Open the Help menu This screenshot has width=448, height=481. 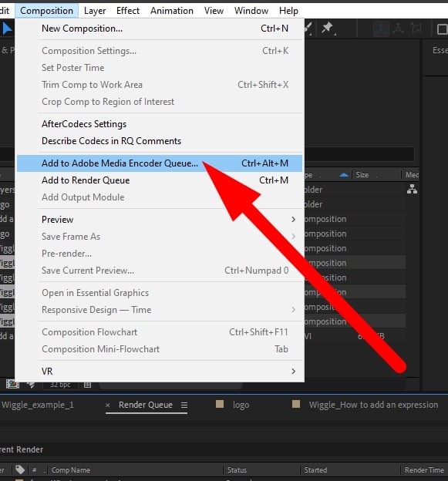[x=288, y=11]
